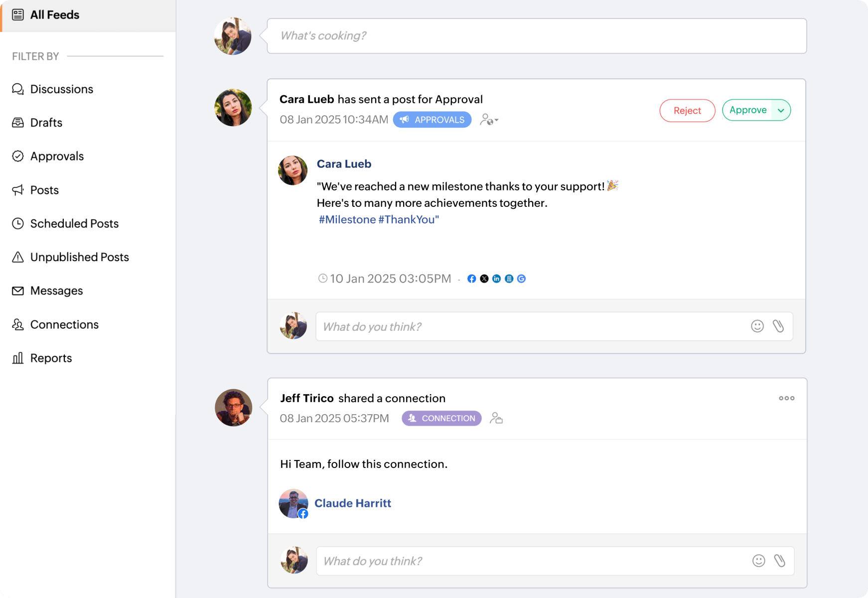
Task: Click the Google icon under scheduled post
Action: [521, 279]
